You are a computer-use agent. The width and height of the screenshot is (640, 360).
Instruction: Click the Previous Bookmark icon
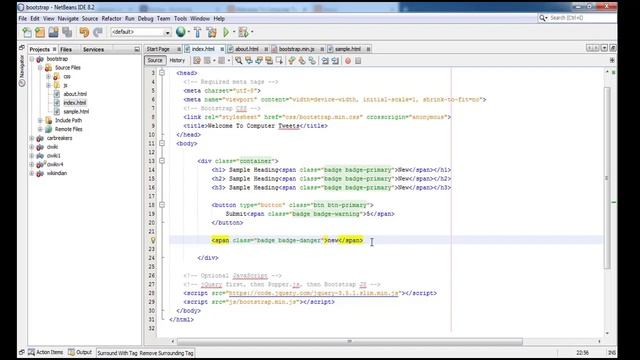291,61
